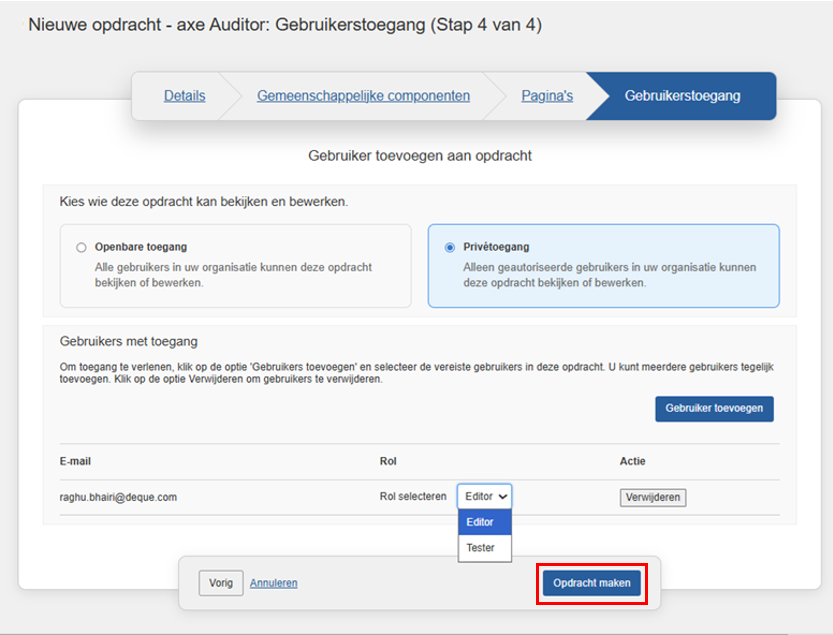Click the Rol column header
This screenshot has width=833, height=635.
[x=389, y=461]
